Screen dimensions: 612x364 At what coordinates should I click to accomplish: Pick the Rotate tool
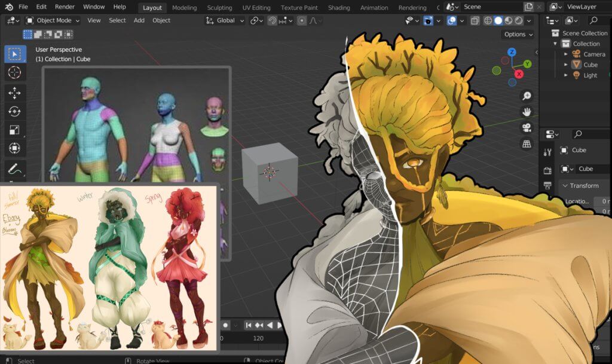15,112
